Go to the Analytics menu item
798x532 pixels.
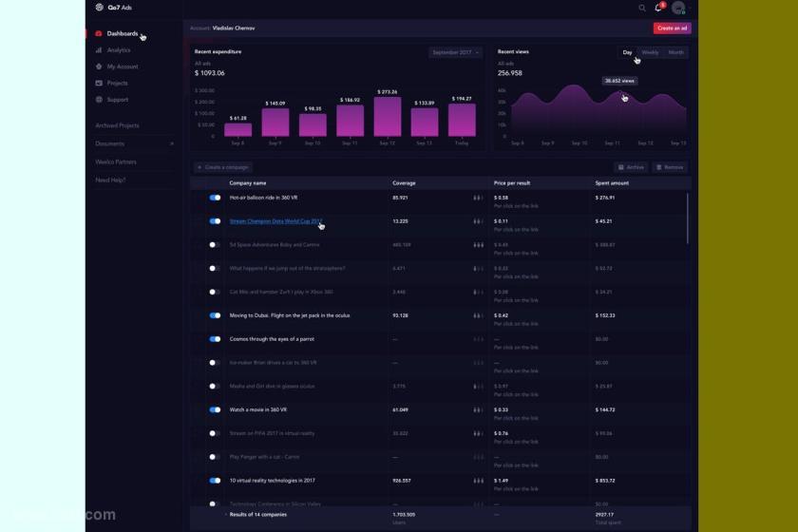[119, 50]
